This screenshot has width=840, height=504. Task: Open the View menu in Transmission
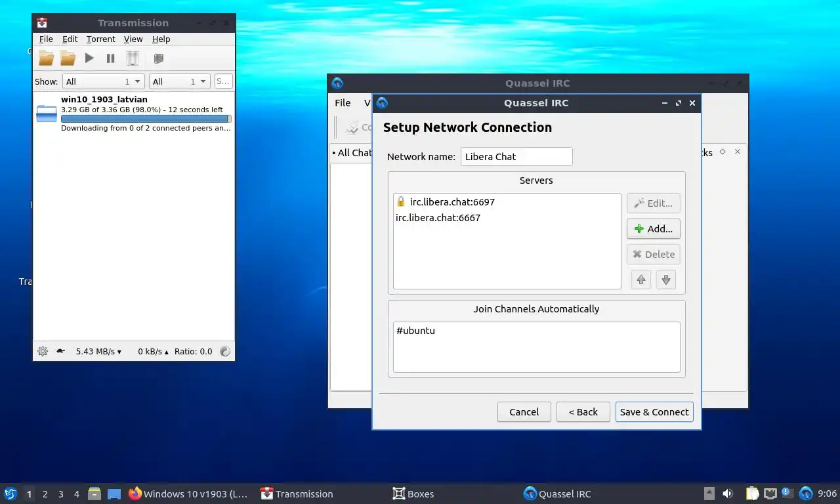[133, 39]
